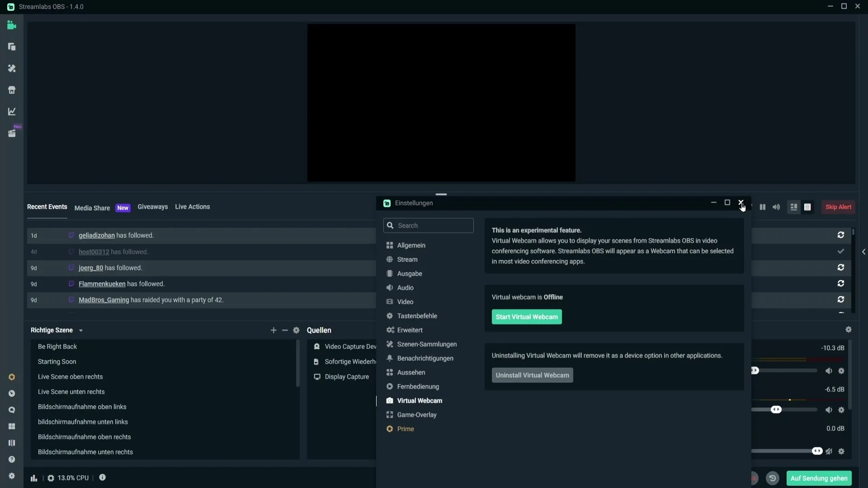Screen dimensions: 868x488
Task: Expand the collapsed chat panel arrow at right edge
Action: 863,252
